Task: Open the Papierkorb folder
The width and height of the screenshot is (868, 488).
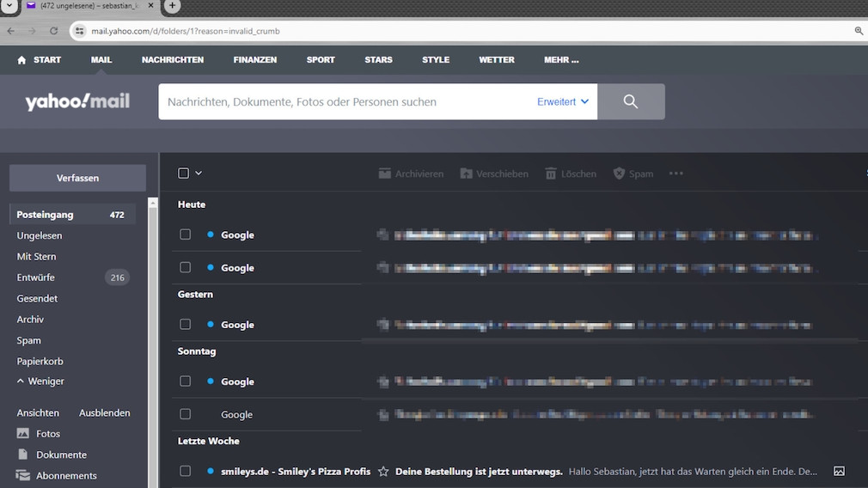Action: click(x=40, y=362)
